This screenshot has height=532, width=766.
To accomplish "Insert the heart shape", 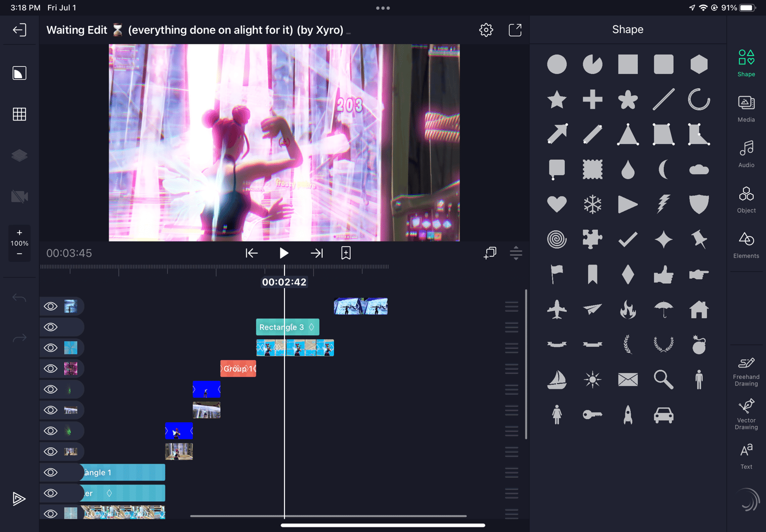I will (557, 204).
